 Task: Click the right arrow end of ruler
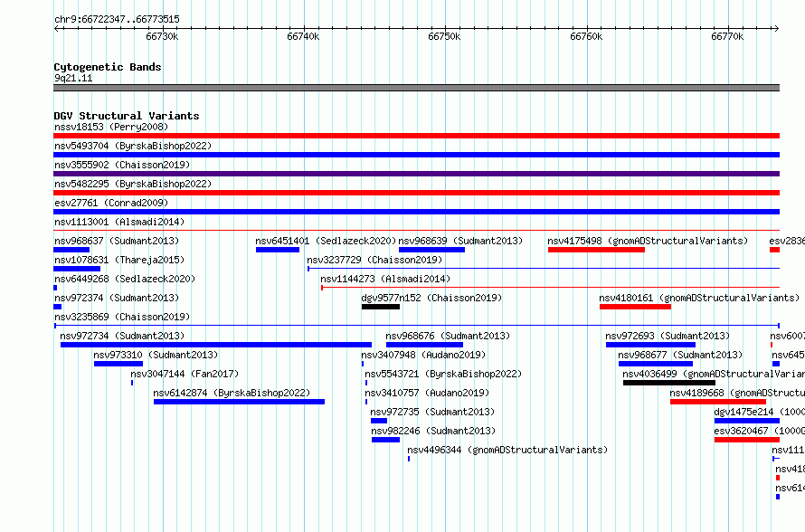click(777, 28)
